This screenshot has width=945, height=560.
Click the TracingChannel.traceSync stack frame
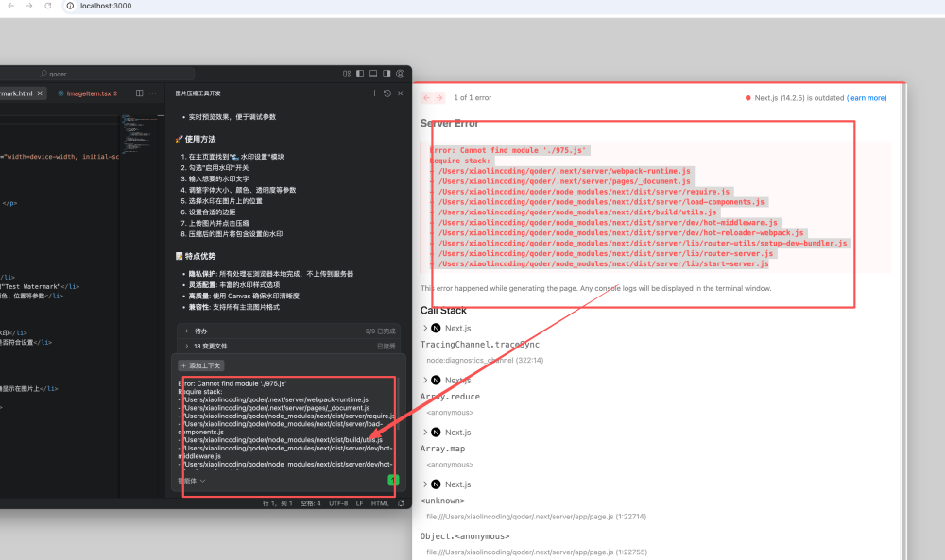tap(480, 345)
